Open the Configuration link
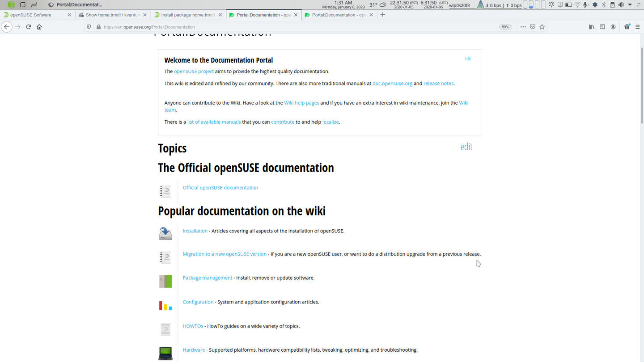 tap(198, 302)
